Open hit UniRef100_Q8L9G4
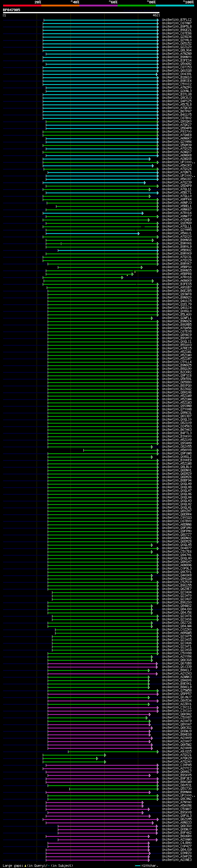Screen dimensions: 197x868 [176, 50]
